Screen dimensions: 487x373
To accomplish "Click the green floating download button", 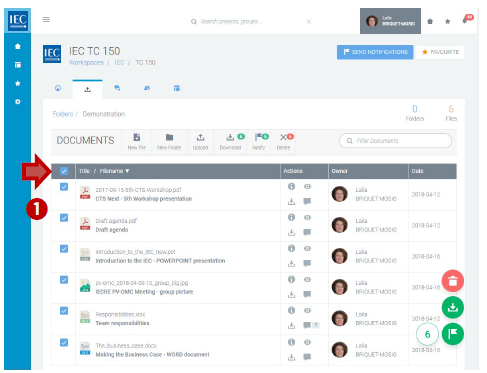I will coord(452,307).
